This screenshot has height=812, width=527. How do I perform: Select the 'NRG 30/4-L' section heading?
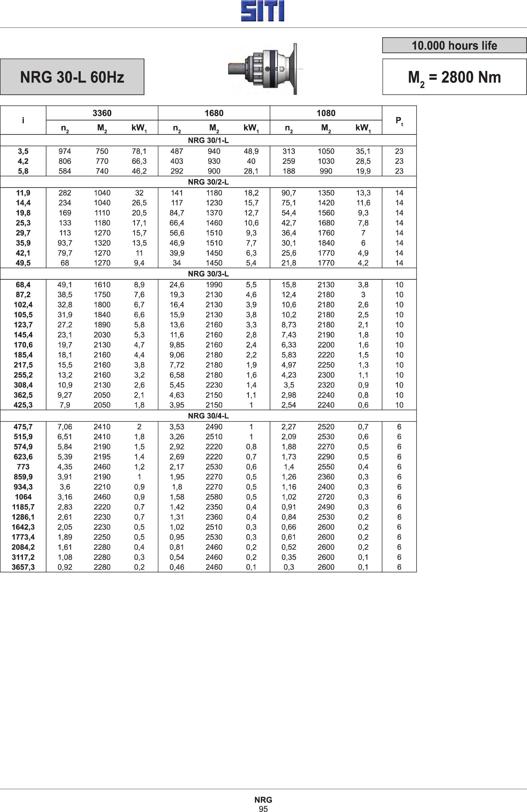pyautogui.click(x=208, y=416)
